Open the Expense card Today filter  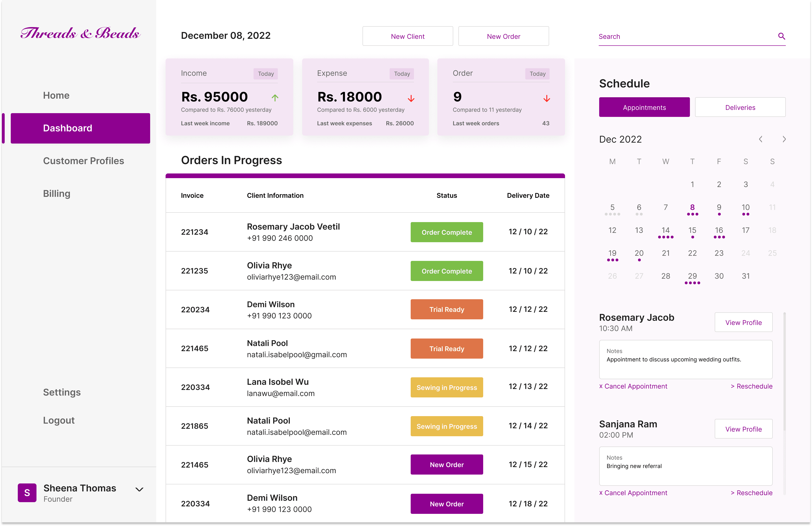tap(402, 74)
